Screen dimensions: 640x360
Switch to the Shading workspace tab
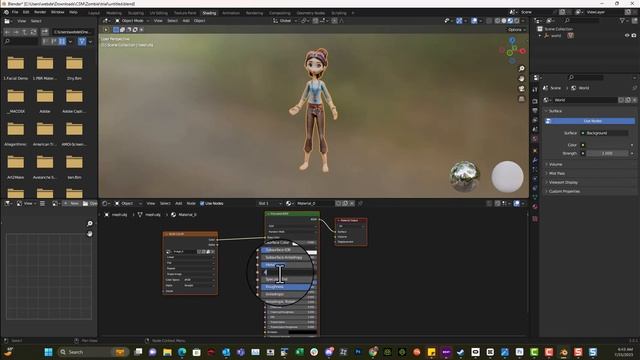[x=209, y=13]
